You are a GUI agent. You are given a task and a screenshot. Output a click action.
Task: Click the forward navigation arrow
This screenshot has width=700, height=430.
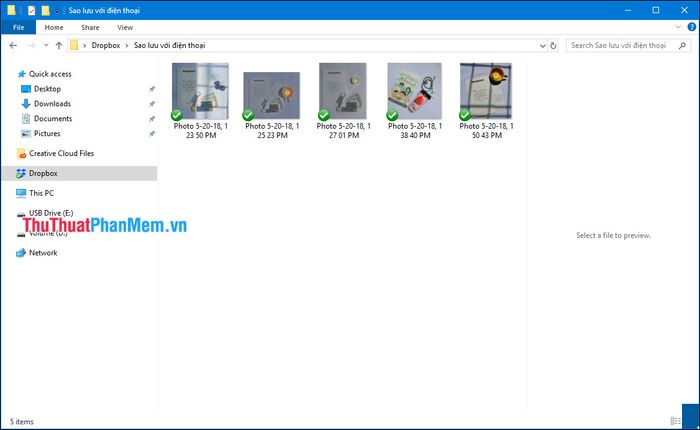(31, 45)
